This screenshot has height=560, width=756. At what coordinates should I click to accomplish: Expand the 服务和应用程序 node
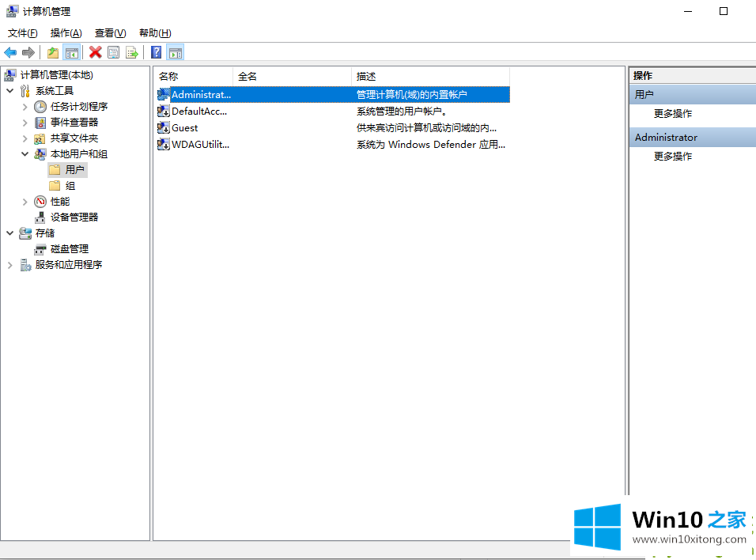[9, 265]
